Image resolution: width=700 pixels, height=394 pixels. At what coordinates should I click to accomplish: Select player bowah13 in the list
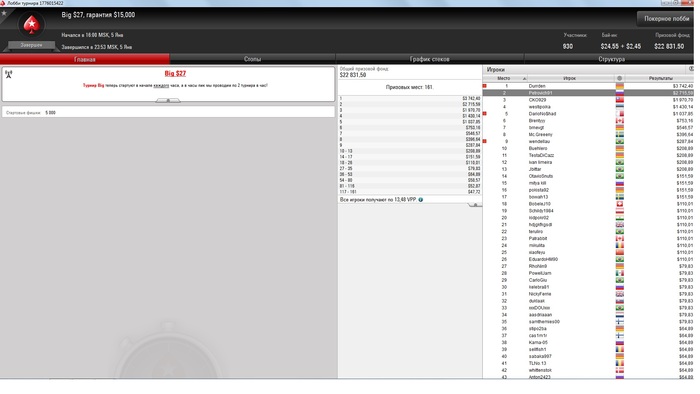click(x=588, y=197)
